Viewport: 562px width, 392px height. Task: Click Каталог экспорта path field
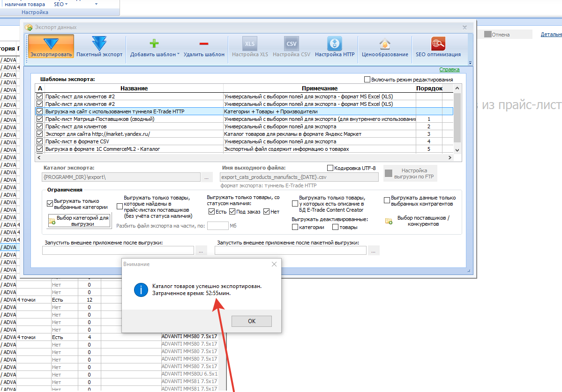(121, 177)
